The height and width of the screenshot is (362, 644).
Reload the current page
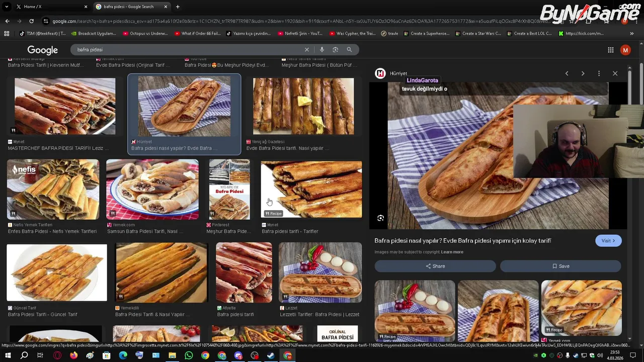pyautogui.click(x=31, y=21)
